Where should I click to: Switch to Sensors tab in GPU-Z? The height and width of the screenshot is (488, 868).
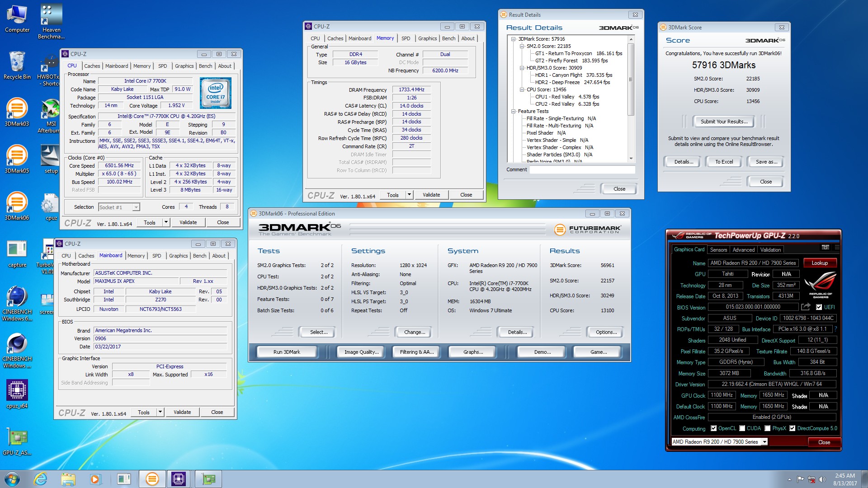point(718,249)
